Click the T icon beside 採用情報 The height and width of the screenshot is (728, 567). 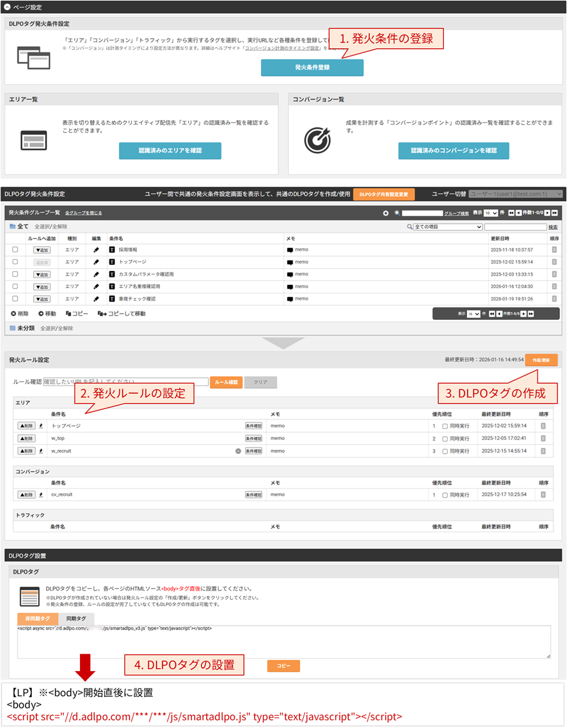click(x=112, y=250)
